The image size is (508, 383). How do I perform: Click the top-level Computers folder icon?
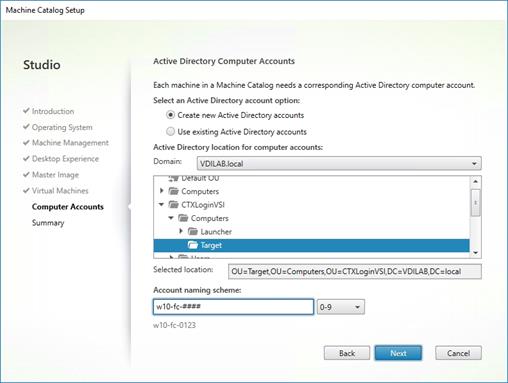[173, 191]
